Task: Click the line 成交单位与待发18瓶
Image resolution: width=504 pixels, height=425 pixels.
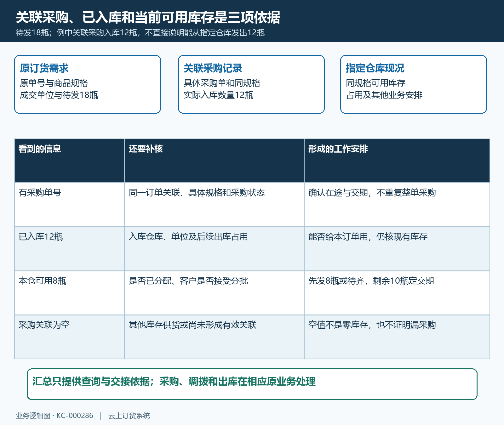Action: (x=59, y=95)
